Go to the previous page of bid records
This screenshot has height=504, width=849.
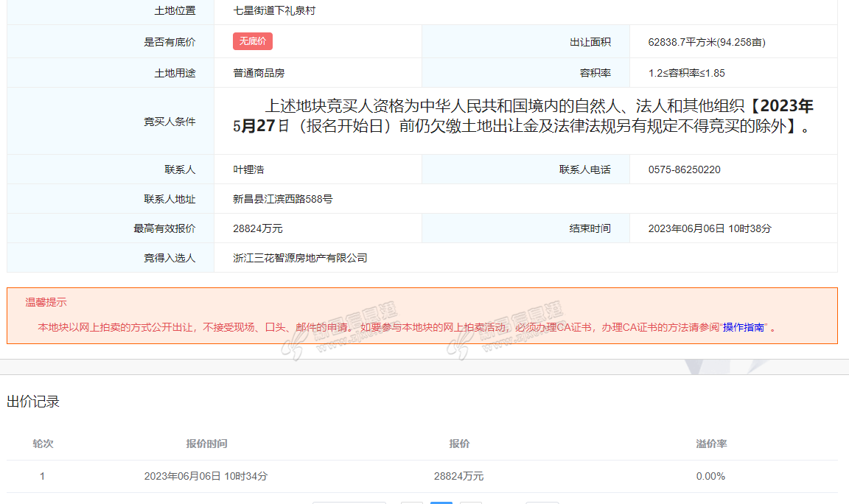[x=412, y=503]
